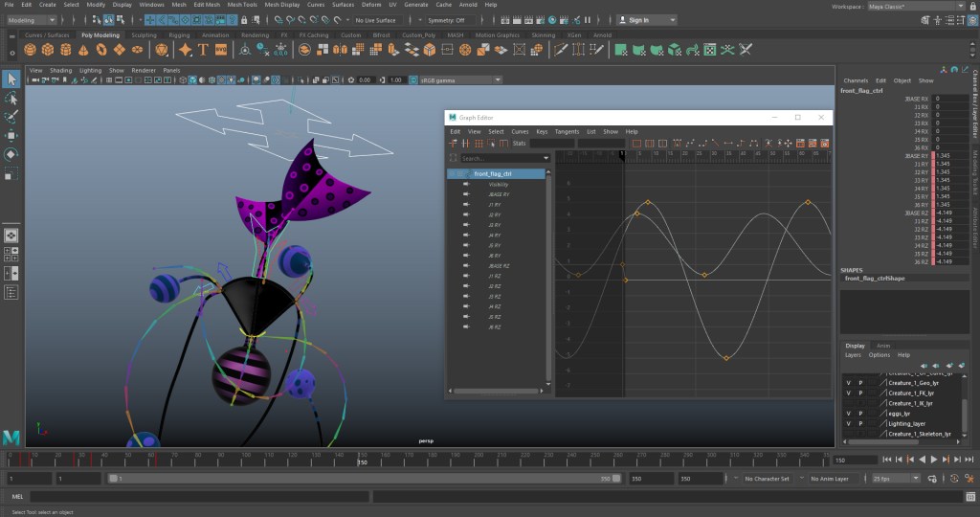Toggle playback P flag on Lighting_layer
The image size is (980, 517).
[x=859, y=423]
